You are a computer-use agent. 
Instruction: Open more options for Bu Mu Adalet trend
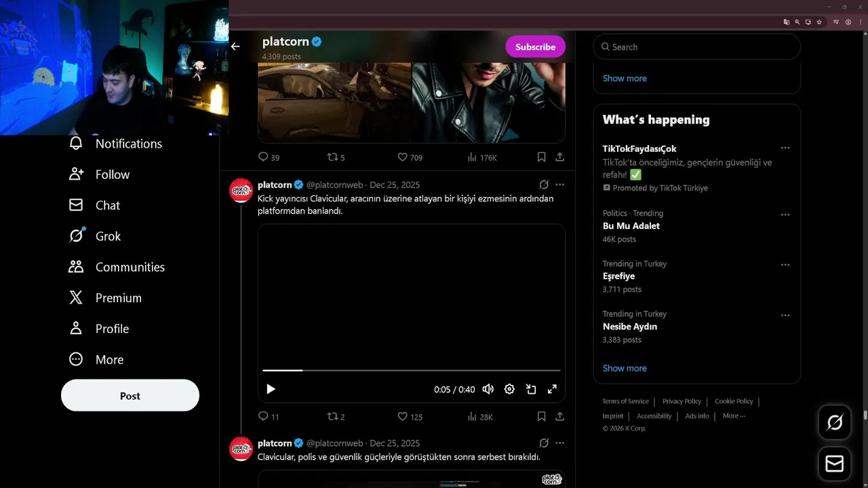click(785, 214)
